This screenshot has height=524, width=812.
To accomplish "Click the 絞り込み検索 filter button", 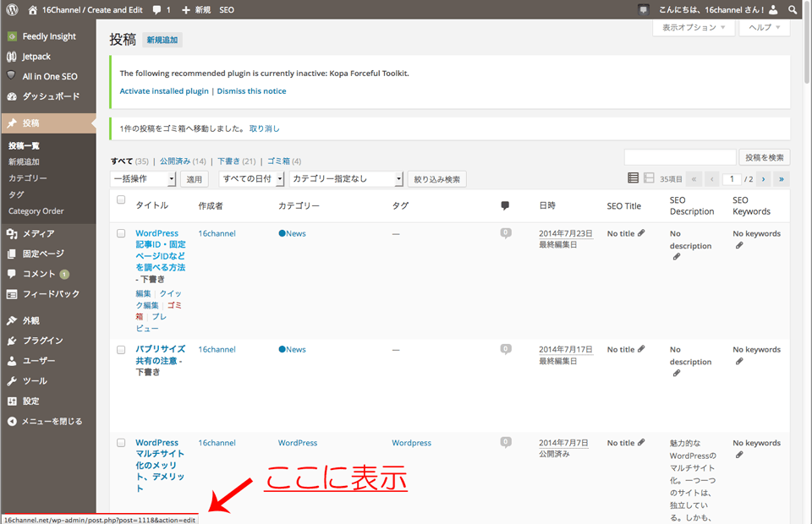I will 436,179.
